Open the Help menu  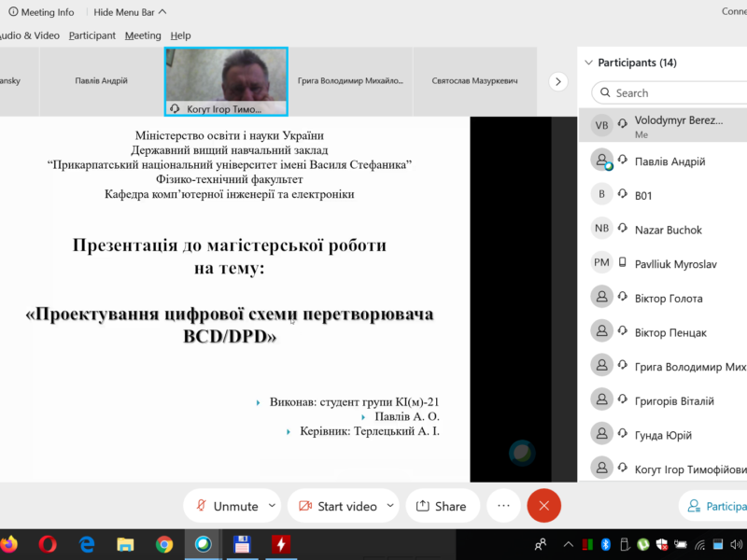click(x=180, y=35)
